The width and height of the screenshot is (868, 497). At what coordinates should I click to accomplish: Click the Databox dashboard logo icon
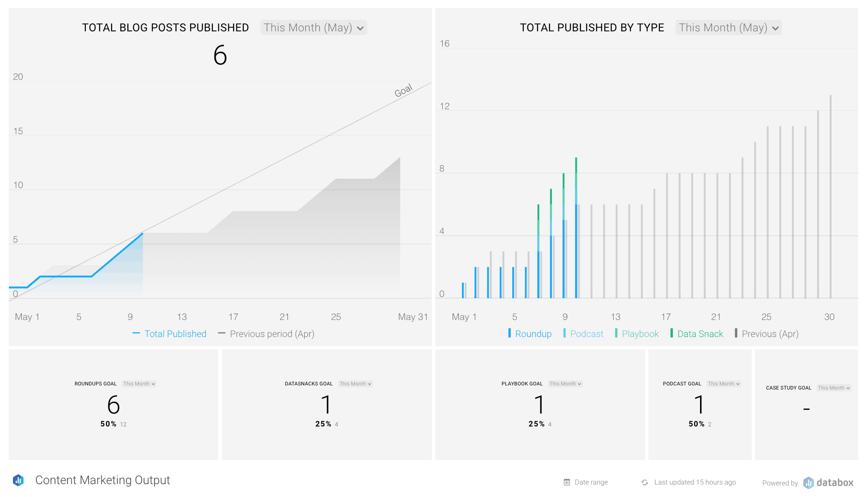[x=18, y=480]
